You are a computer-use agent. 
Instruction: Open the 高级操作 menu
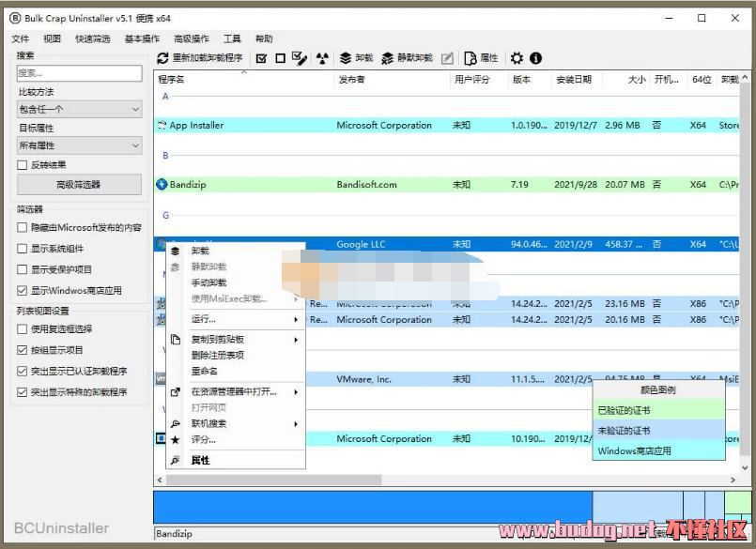[192, 39]
